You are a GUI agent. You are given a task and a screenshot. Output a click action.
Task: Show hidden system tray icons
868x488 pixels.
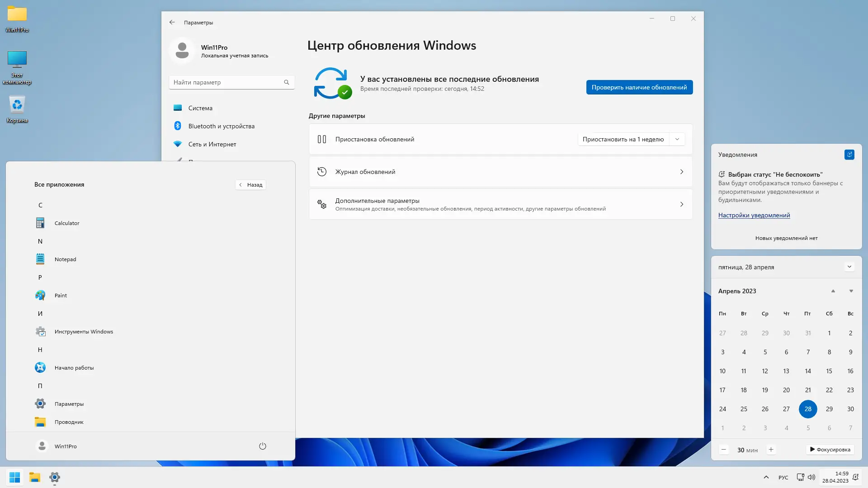pos(766,477)
